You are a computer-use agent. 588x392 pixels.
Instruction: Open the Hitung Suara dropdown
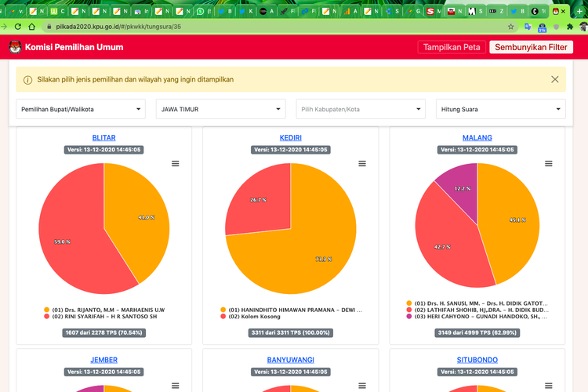coord(500,109)
